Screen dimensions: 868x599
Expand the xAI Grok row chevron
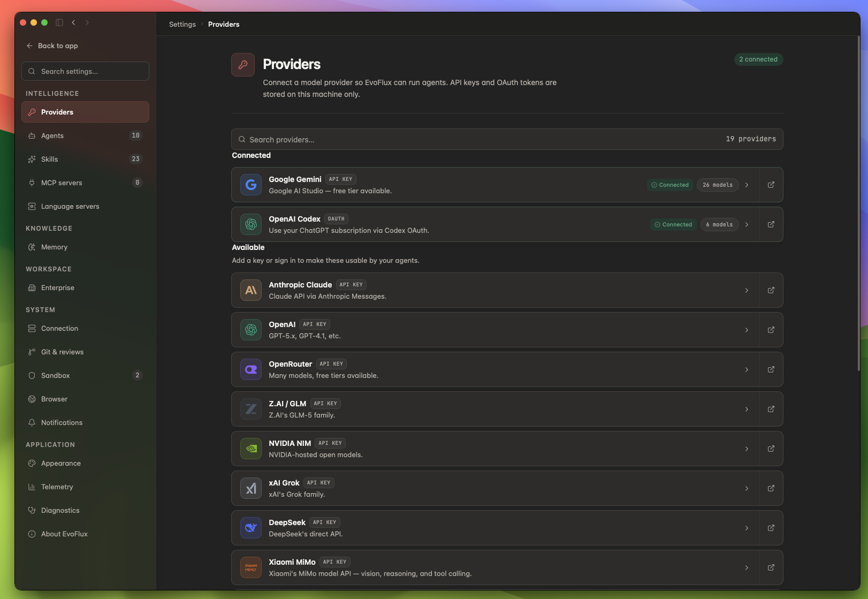coord(747,488)
